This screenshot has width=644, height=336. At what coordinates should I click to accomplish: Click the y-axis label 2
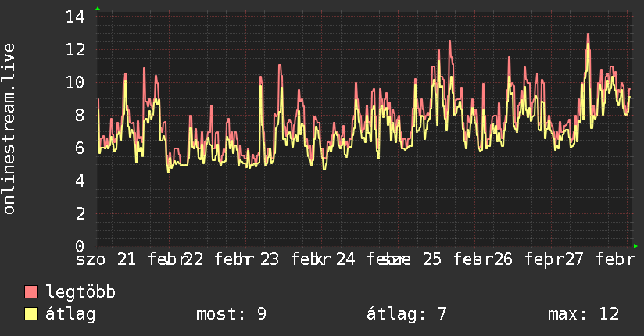[80, 213]
